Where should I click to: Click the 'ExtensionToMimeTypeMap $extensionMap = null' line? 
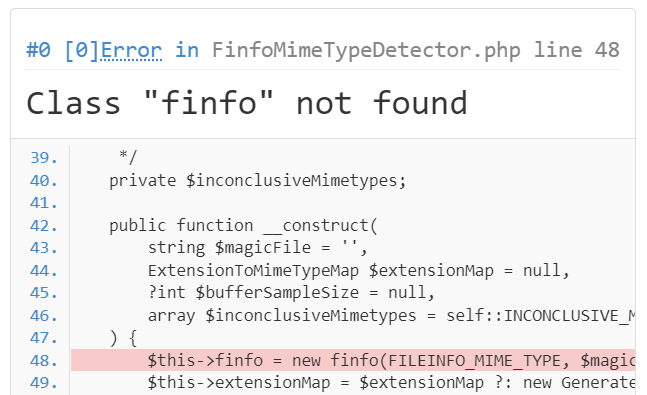click(x=359, y=271)
